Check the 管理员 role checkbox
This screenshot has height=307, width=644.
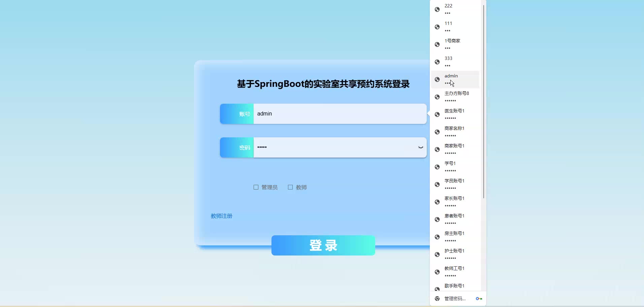tap(256, 187)
